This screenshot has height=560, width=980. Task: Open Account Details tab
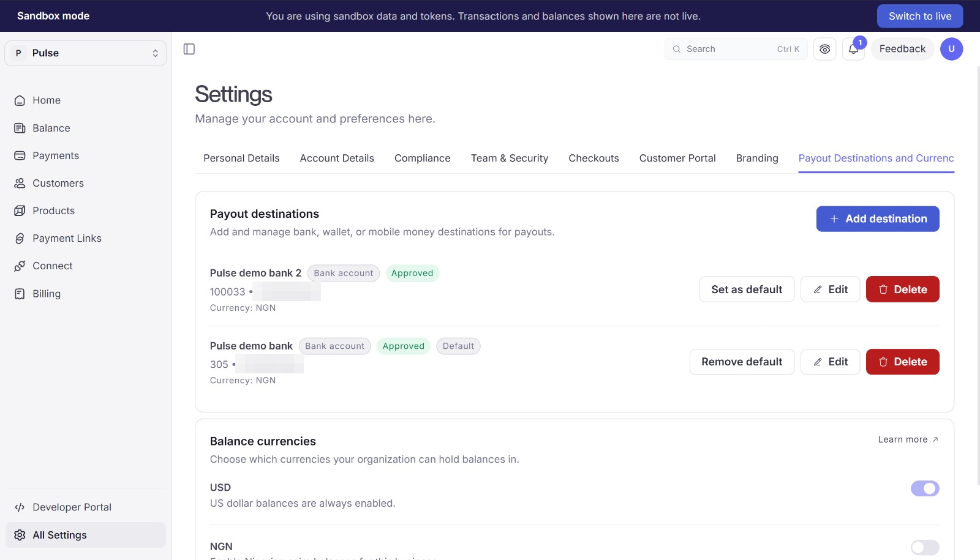click(x=337, y=158)
